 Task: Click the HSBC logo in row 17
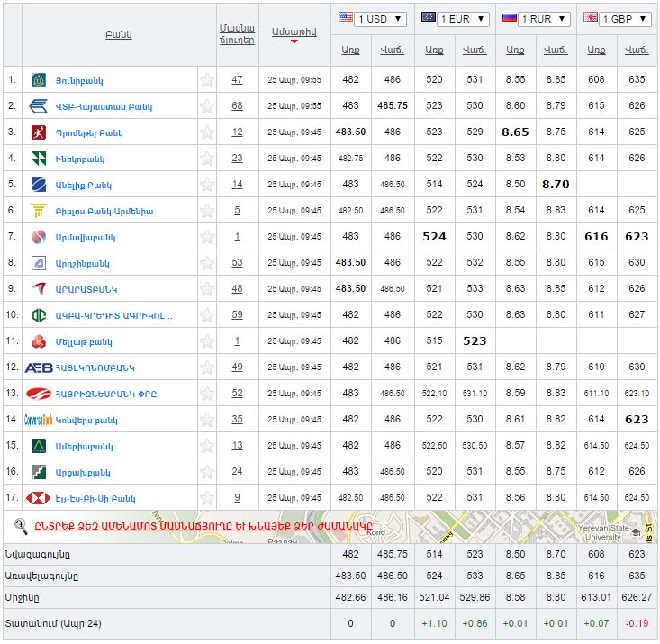pos(39,498)
